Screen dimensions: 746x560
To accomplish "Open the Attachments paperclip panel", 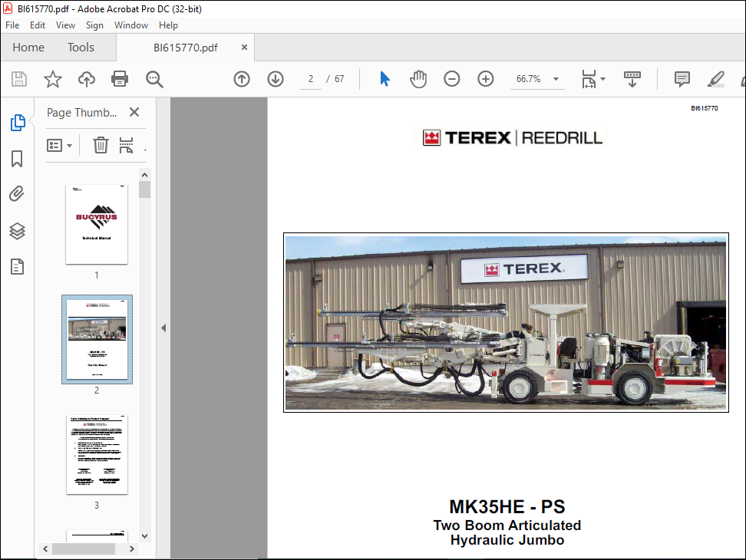I will (17, 194).
